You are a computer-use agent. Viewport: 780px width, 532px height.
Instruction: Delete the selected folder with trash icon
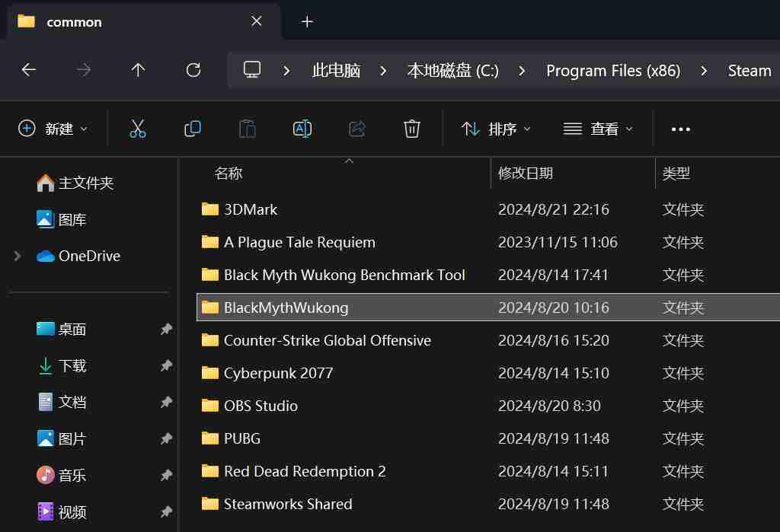pos(411,128)
